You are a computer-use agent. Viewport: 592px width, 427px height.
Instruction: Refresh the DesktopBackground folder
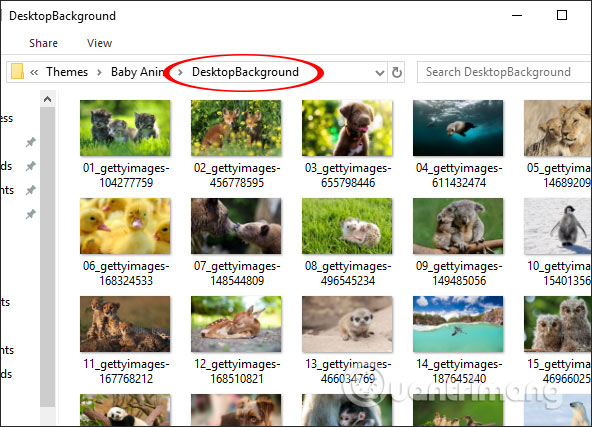[396, 72]
